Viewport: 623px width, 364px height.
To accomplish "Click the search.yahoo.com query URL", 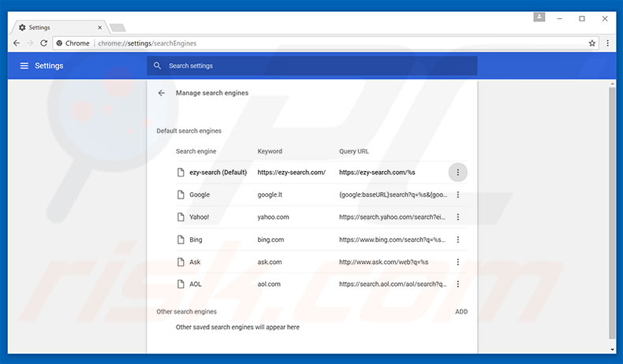I will pyautogui.click(x=392, y=217).
